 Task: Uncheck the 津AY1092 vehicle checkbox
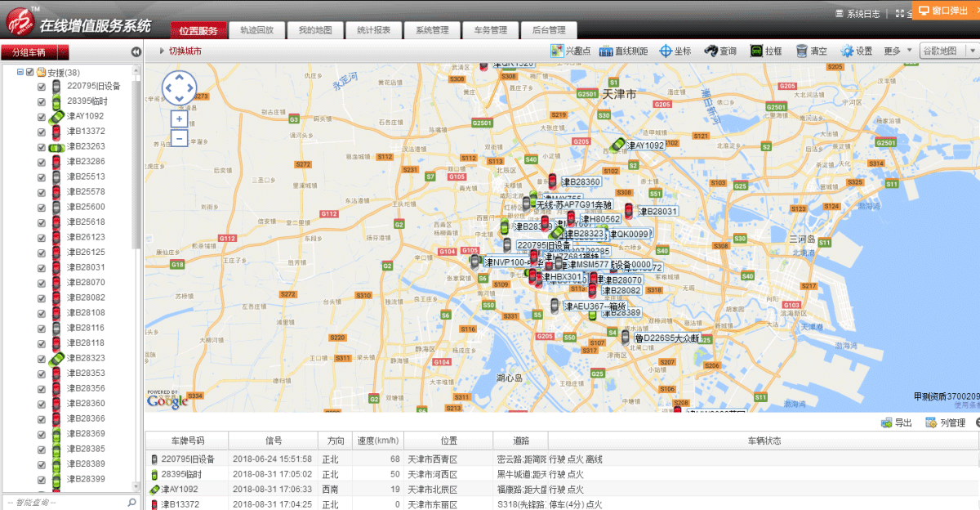pos(42,116)
